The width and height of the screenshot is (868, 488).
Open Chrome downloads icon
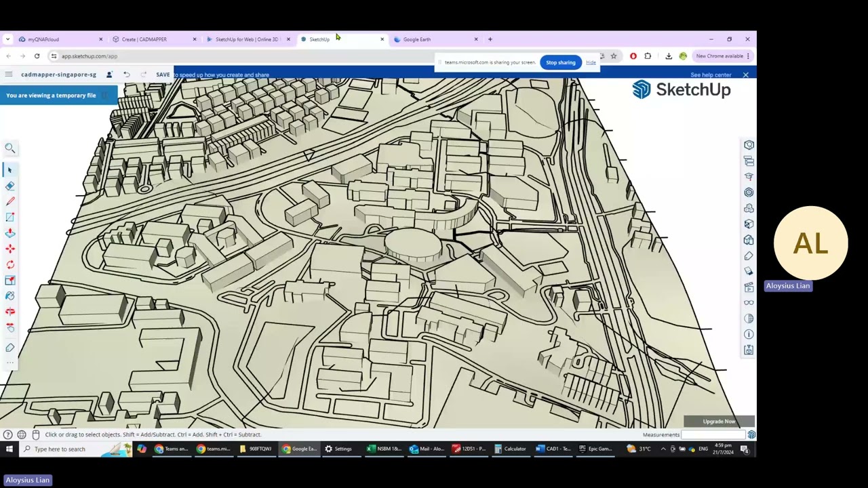669,56
